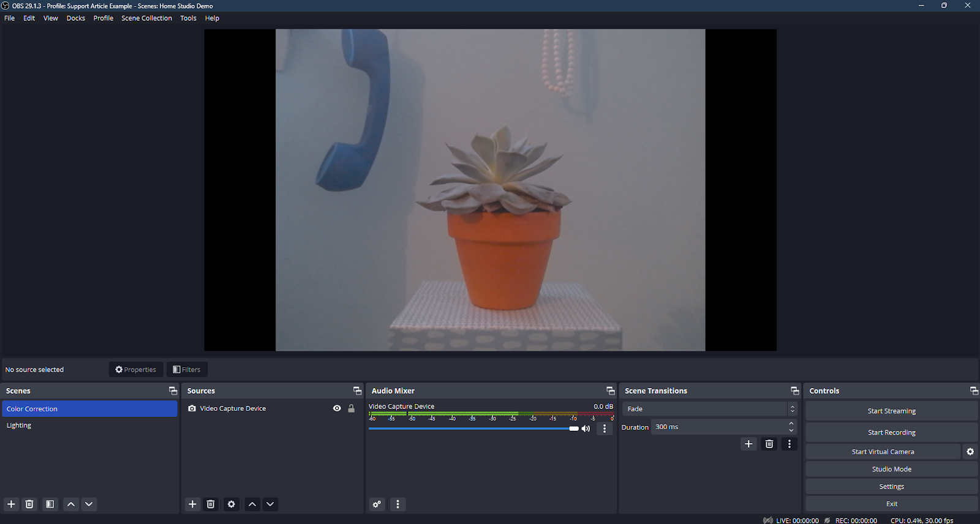
Task: Add a new source with plus icon
Action: pyautogui.click(x=192, y=504)
